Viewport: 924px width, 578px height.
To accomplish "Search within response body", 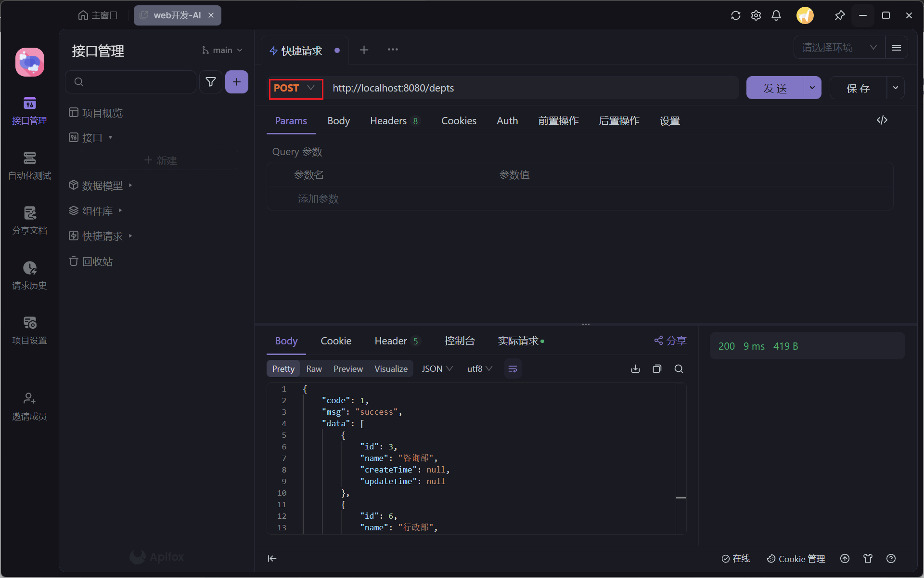I will [x=679, y=369].
